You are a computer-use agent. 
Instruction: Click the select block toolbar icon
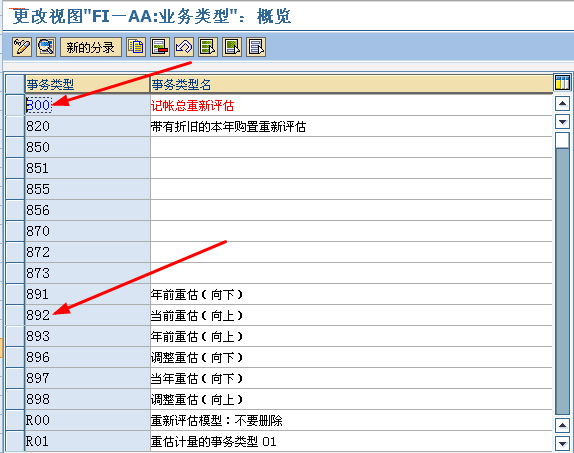(x=232, y=47)
